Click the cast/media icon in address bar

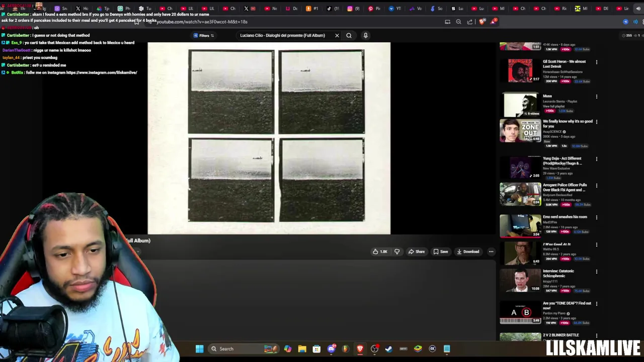click(447, 22)
